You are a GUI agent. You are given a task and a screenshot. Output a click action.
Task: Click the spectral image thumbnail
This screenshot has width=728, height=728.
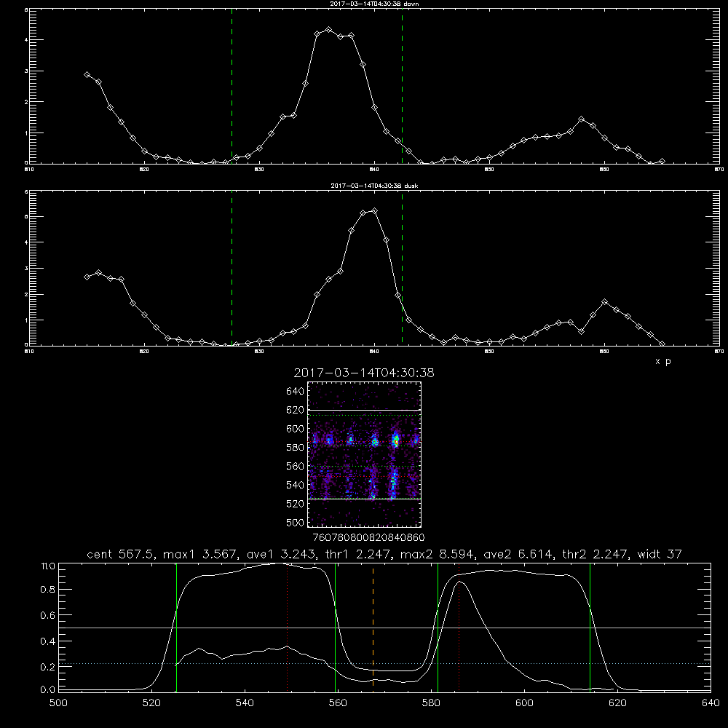coord(365,454)
